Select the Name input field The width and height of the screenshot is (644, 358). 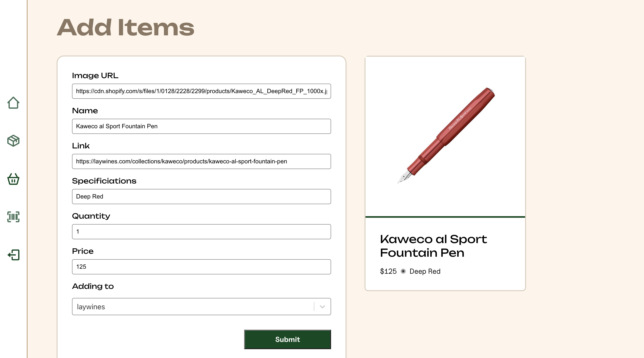[x=201, y=126]
